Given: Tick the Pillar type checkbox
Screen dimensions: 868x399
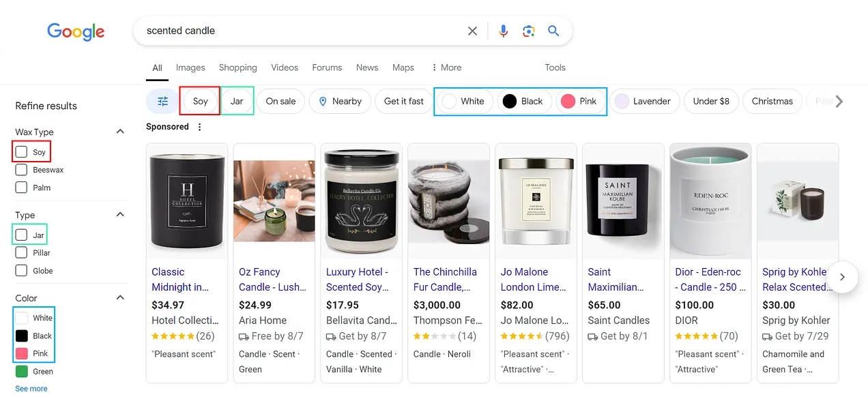Looking at the screenshot, I should tap(21, 253).
